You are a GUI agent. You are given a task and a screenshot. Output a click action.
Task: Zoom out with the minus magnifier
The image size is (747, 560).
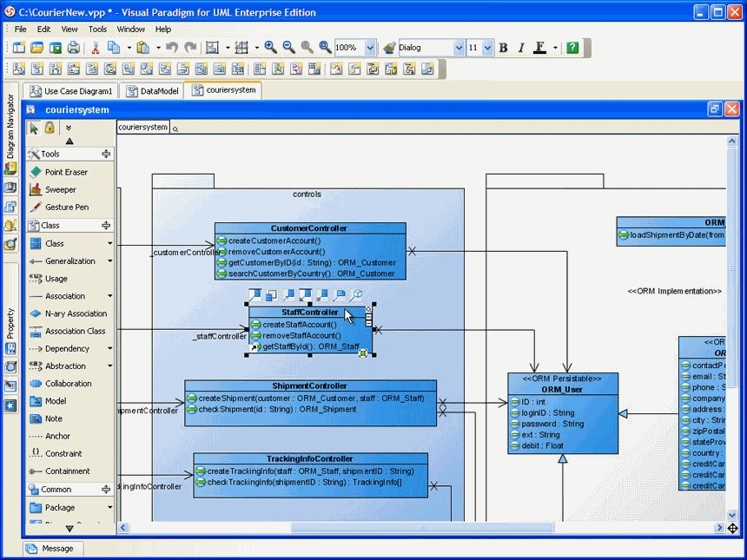click(288, 47)
